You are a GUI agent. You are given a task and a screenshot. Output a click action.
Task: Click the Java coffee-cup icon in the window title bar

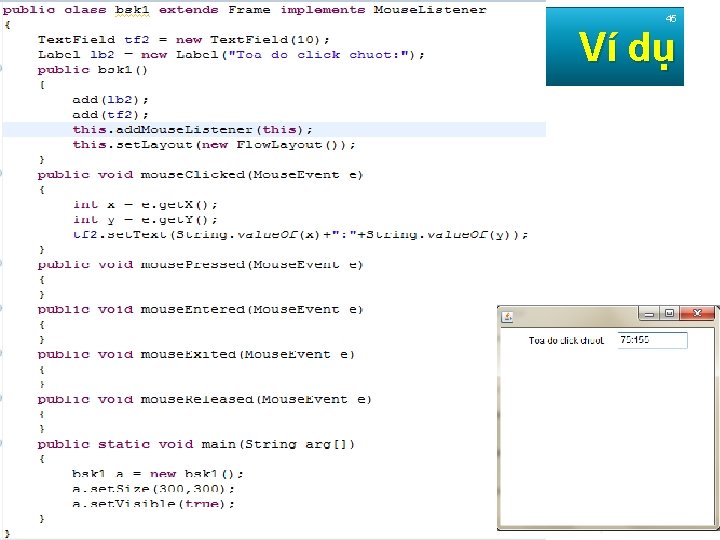(507, 317)
